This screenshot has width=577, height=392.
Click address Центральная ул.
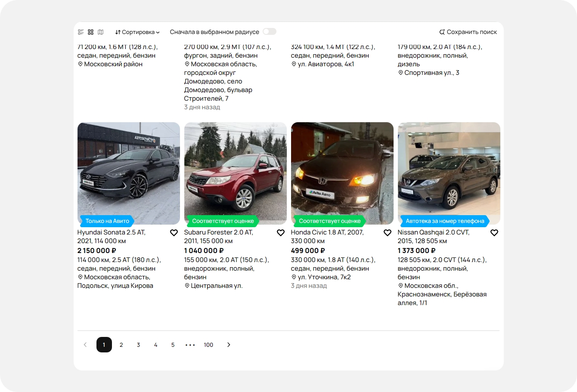coord(214,286)
